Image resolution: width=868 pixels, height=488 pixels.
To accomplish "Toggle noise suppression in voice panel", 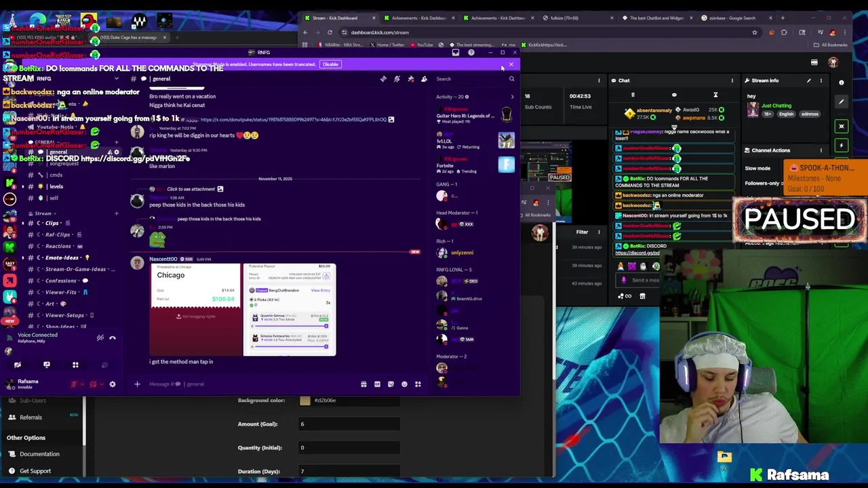I will coord(100,338).
